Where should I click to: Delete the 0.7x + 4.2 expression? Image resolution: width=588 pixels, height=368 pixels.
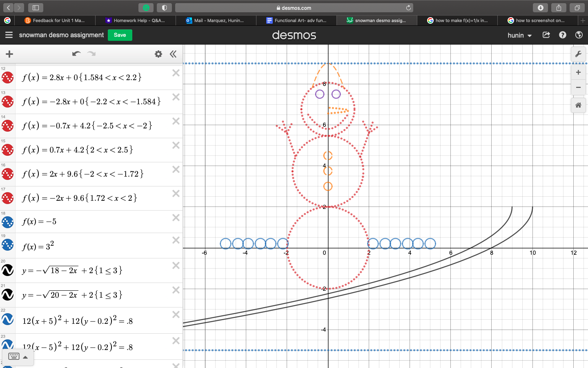176,145
